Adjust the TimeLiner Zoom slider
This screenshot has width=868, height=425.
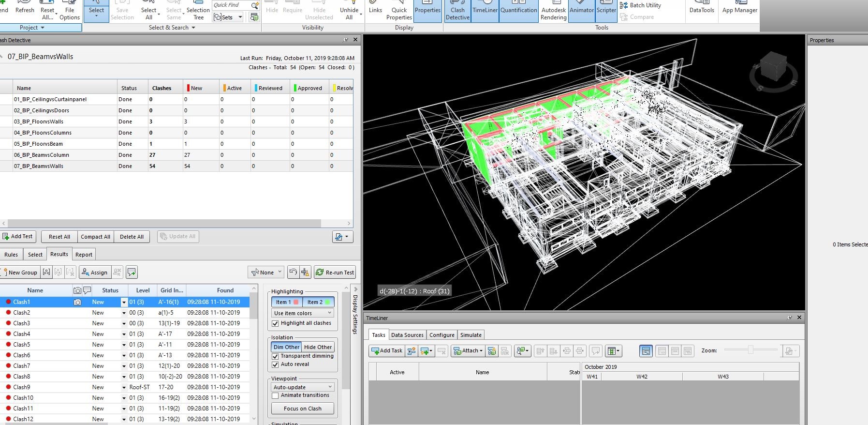click(750, 350)
